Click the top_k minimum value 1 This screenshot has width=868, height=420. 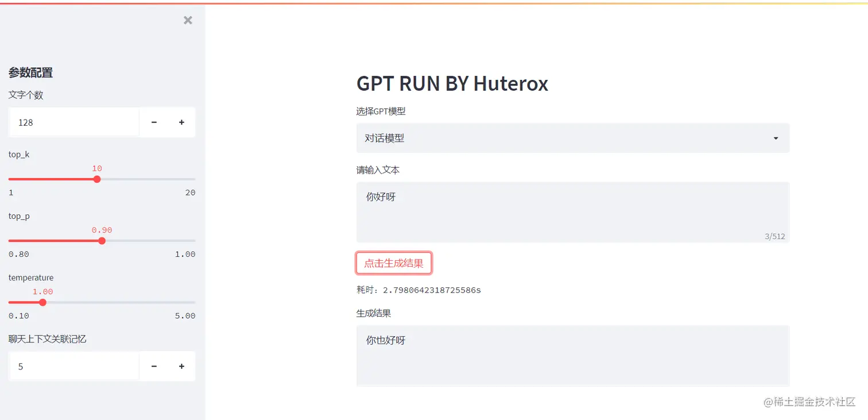tap(11, 192)
